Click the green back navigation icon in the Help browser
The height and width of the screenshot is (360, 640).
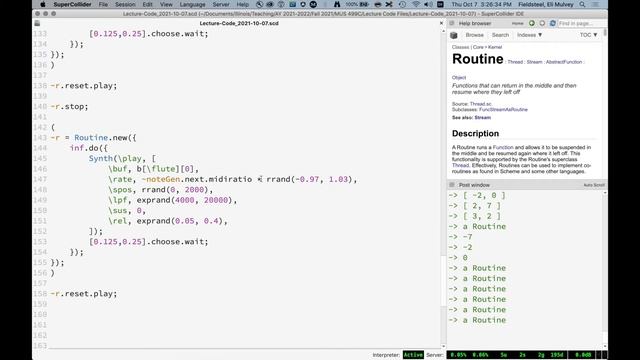[x=531, y=23]
